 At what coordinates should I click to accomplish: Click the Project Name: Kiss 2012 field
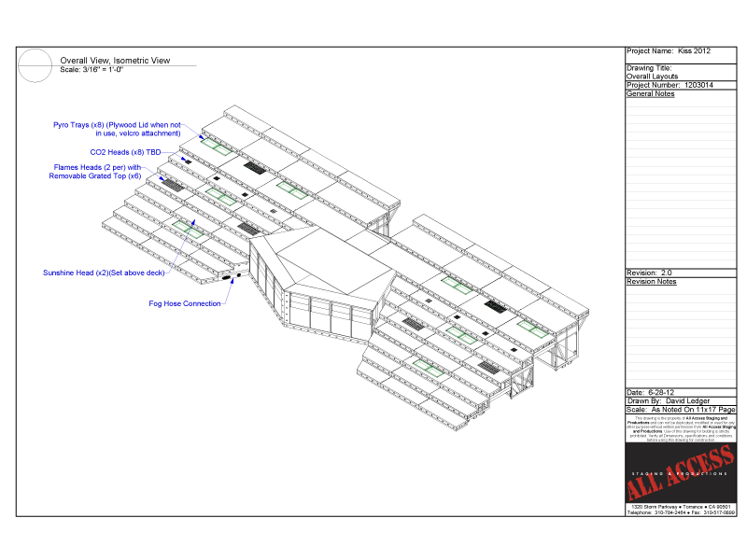click(668, 51)
